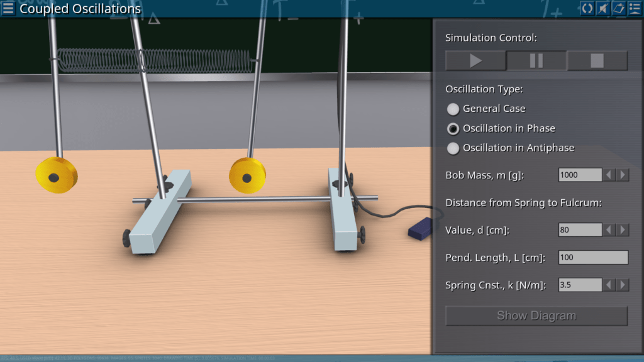Screen dimensions: 644x362
Task: Click the circular-arrows reset icon
Action: 587,8
